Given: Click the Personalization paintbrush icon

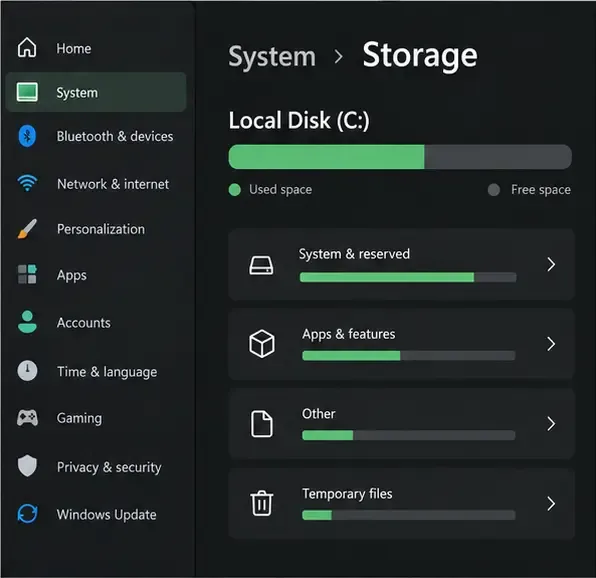Looking at the screenshot, I should pyautogui.click(x=27, y=229).
